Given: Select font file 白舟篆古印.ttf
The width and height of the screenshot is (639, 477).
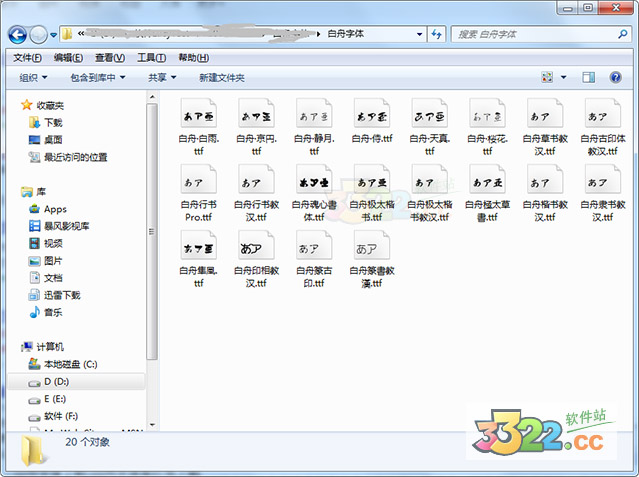Looking at the screenshot, I should [x=314, y=259].
